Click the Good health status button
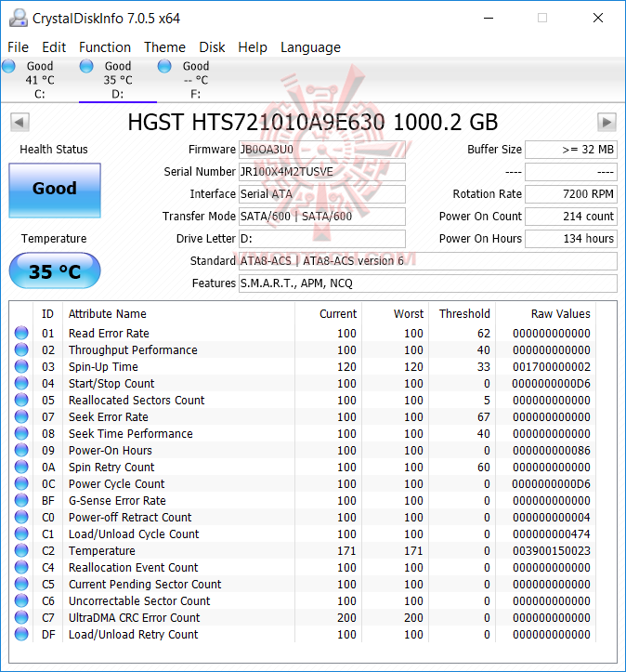 55,190
